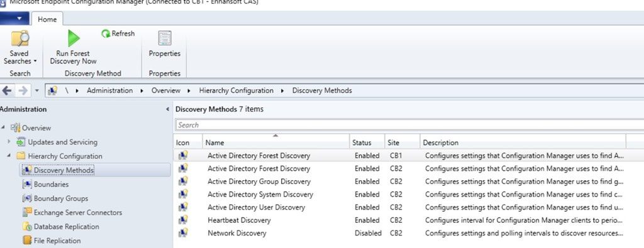The width and height of the screenshot is (644, 248).
Task: Open the Saved Searches dropdown
Action: click(x=19, y=48)
